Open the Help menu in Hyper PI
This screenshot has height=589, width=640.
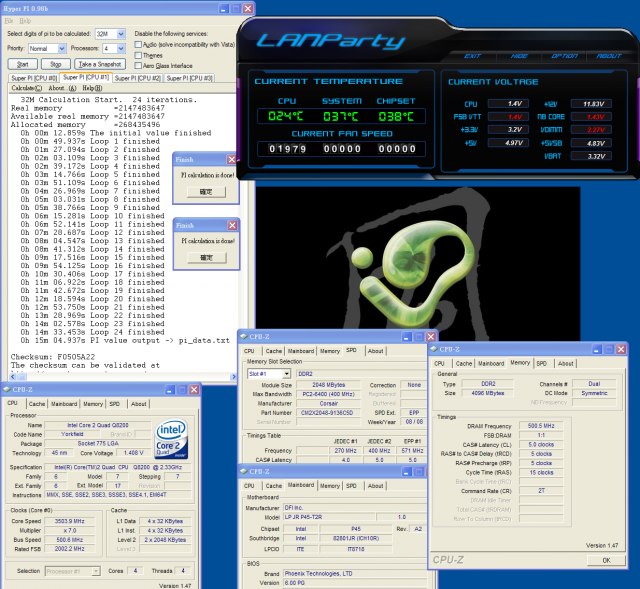click(x=25, y=21)
